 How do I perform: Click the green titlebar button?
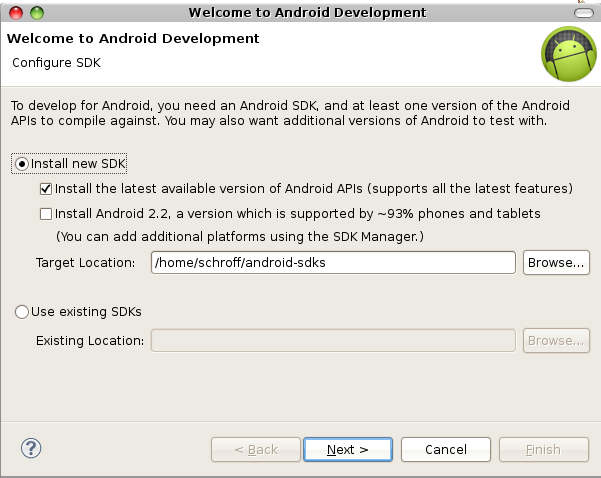(x=37, y=12)
